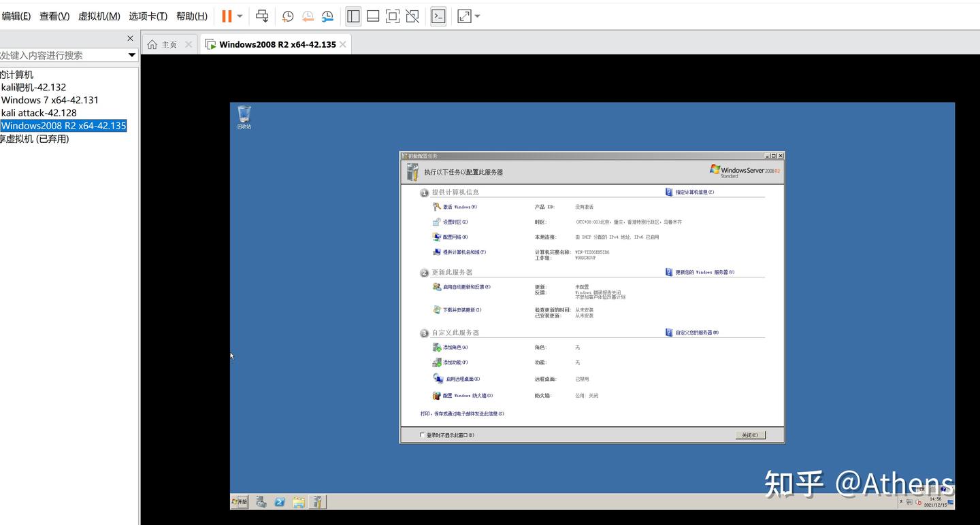The width and height of the screenshot is (980, 525).
Task: Enter full screen mode icon
Action: point(393,16)
